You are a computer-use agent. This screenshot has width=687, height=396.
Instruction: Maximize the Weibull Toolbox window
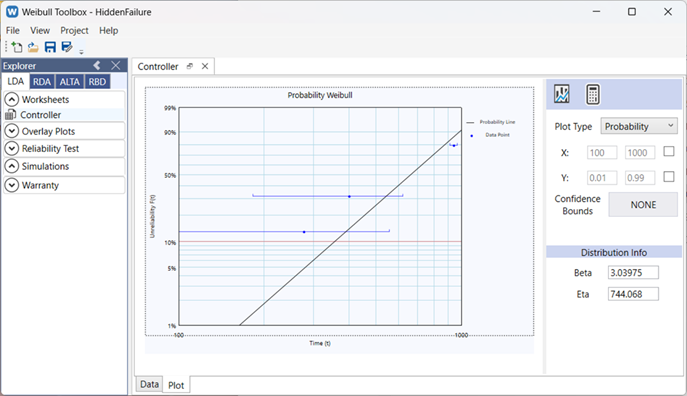pos(632,12)
